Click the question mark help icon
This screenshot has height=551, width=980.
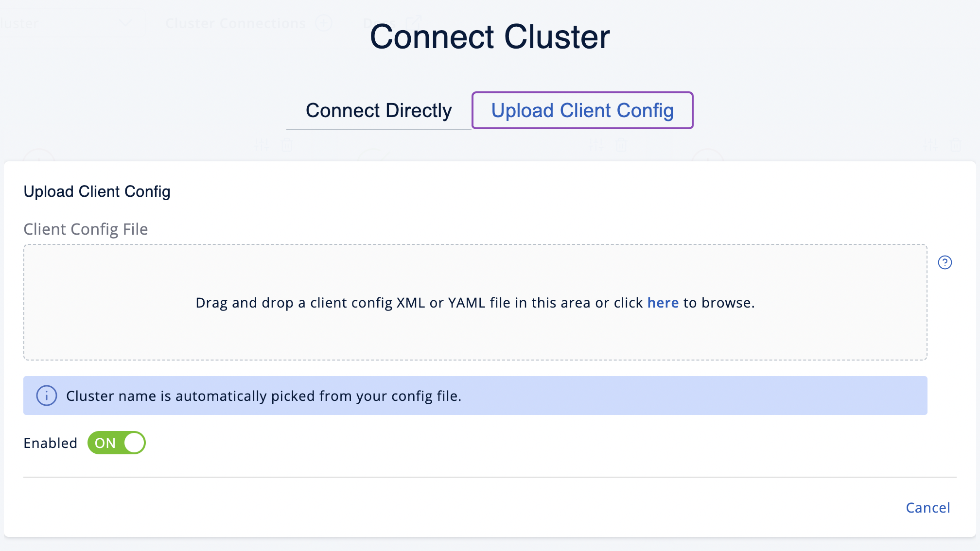click(945, 262)
